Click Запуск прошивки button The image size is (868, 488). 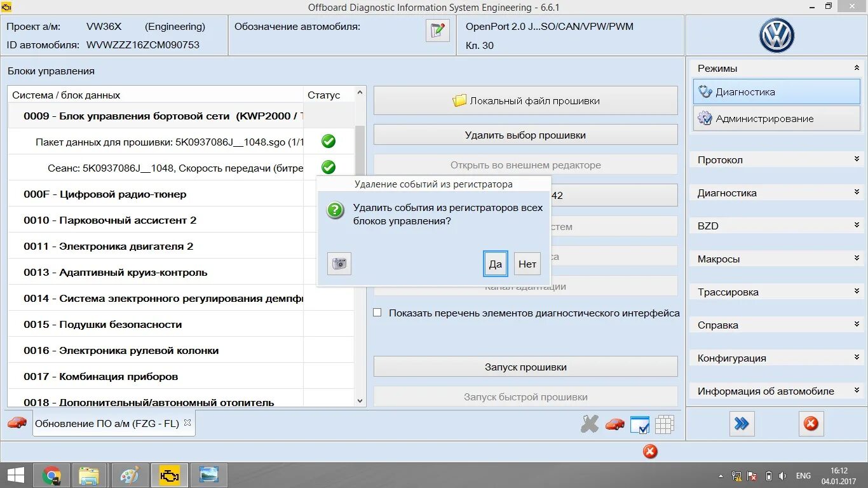pos(526,367)
